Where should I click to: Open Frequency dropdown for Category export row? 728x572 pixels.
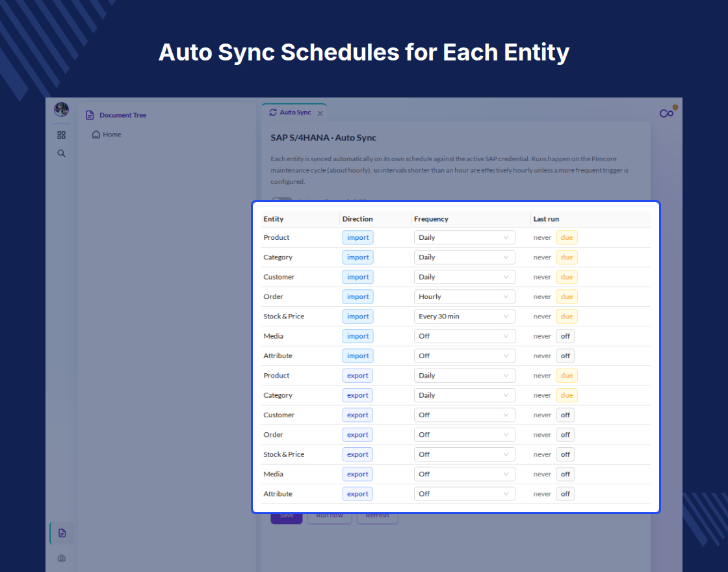(x=464, y=395)
